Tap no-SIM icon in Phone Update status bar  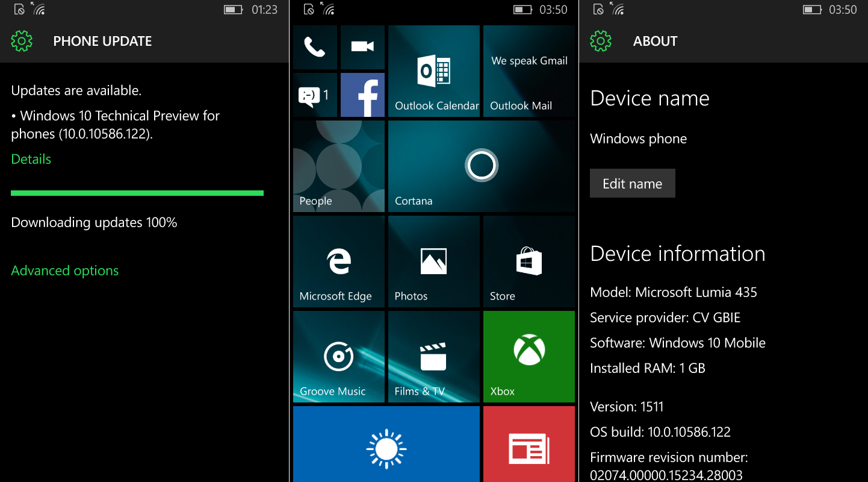click(x=20, y=10)
